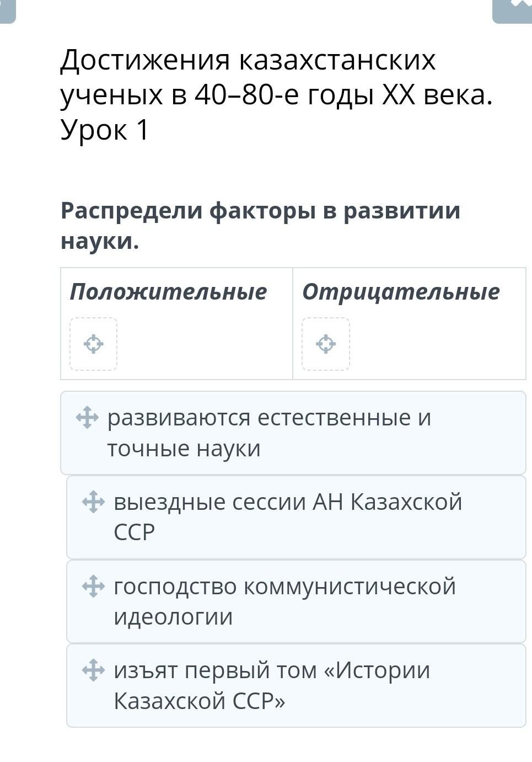
Task: Select card господство коммунистической идеологии
Action: (x=296, y=601)
